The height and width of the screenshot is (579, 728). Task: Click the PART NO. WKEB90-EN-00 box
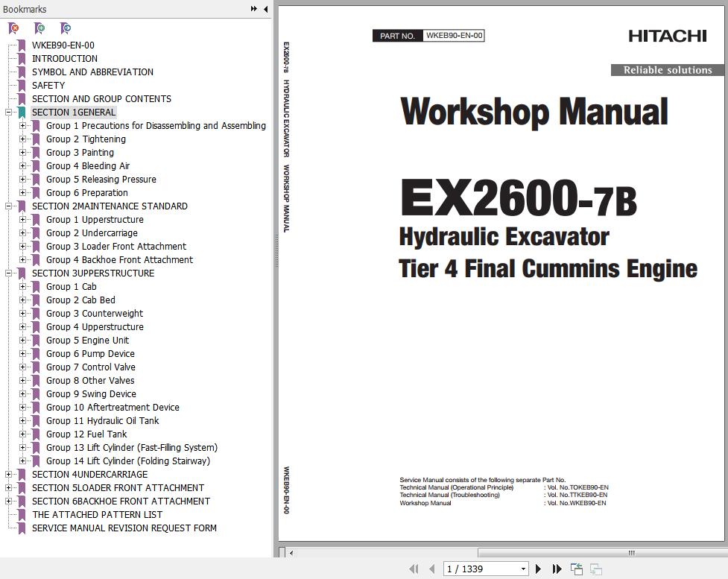pos(428,36)
